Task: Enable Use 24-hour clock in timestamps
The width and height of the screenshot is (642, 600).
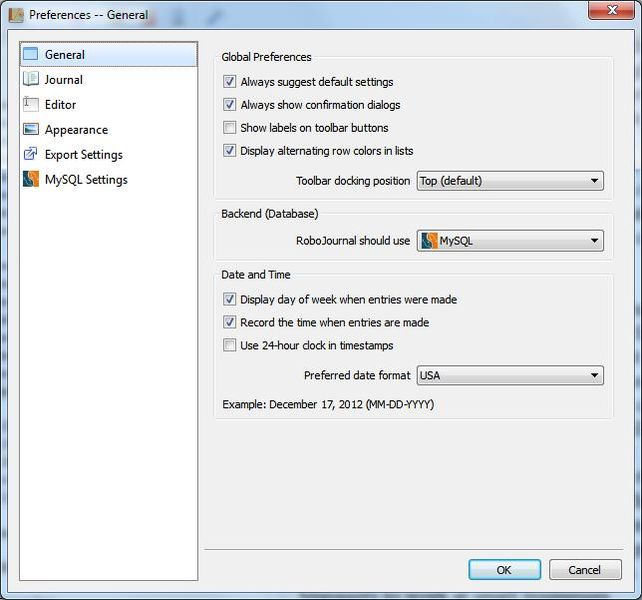Action: click(229, 345)
